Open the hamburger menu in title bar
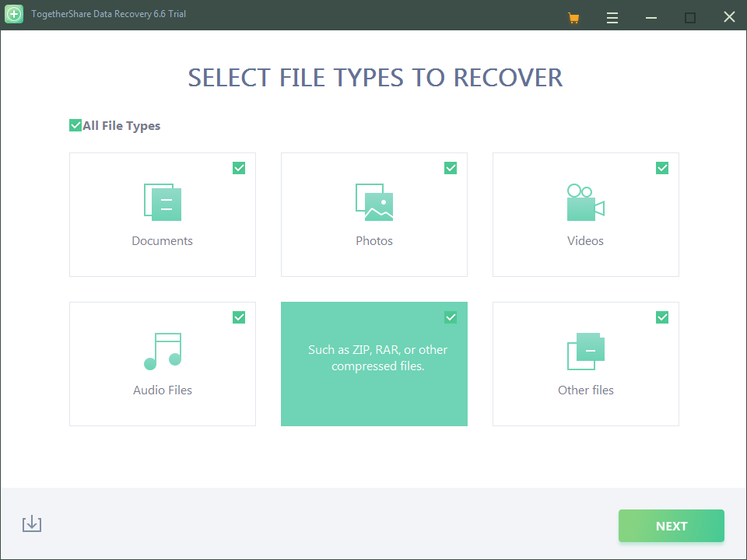 pos(612,18)
